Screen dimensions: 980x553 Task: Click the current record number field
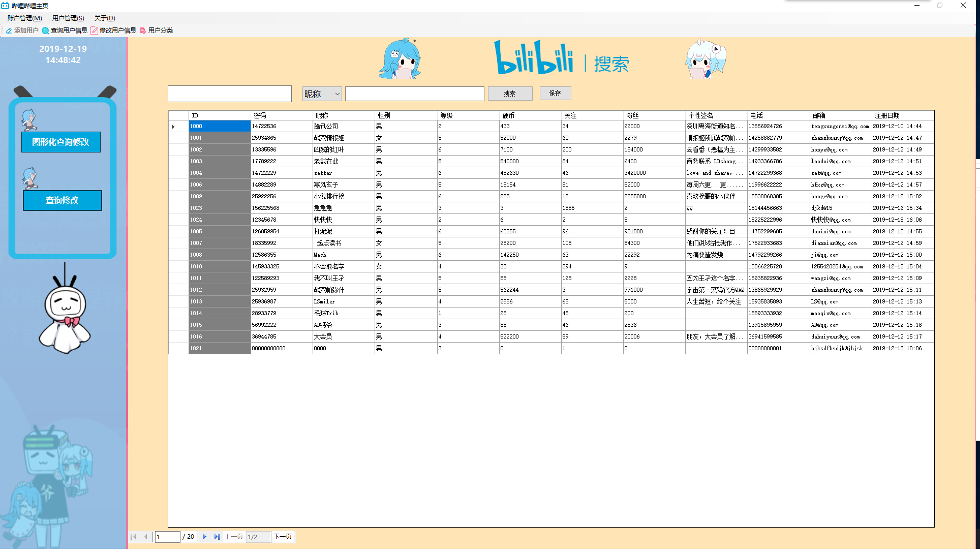168,537
